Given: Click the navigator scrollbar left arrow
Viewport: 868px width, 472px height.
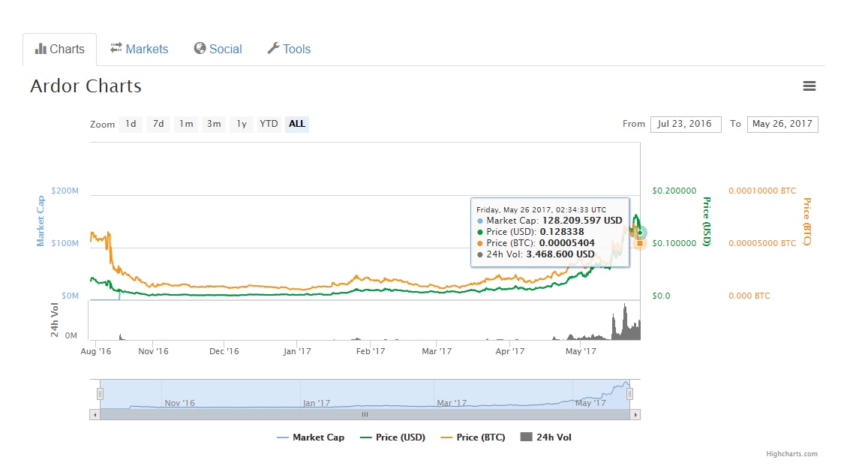Looking at the screenshot, I should [x=95, y=414].
